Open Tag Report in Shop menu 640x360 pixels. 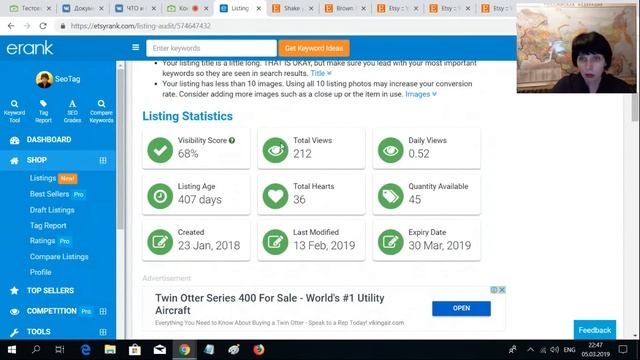point(48,226)
